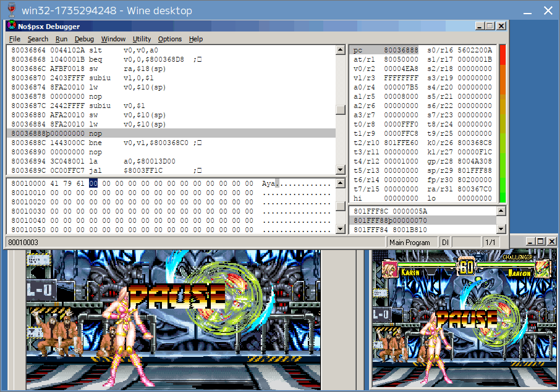This screenshot has width=560, height=392.
Task: Select the highlighted 00 byte in hex dump
Action: pyautogui.click(x=93, y=183)
